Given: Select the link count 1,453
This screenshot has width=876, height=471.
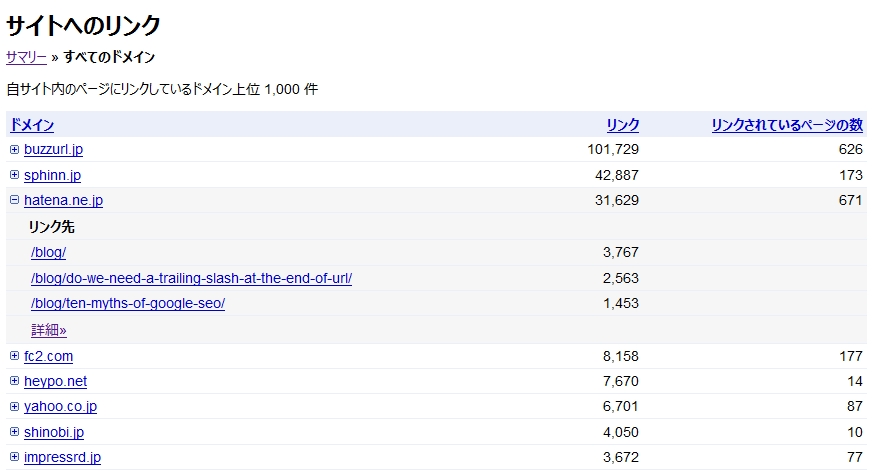Looking at the screenshot, I should (621, 303).
